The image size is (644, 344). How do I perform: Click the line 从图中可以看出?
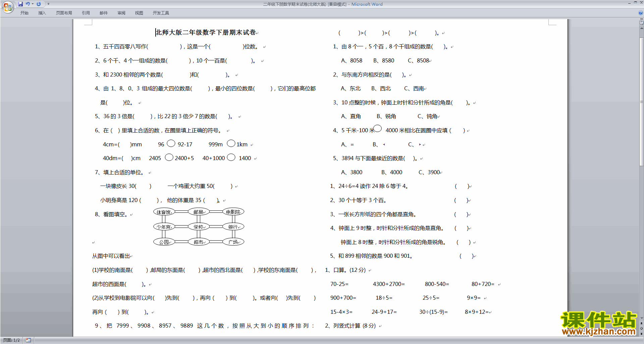point(111,256)
